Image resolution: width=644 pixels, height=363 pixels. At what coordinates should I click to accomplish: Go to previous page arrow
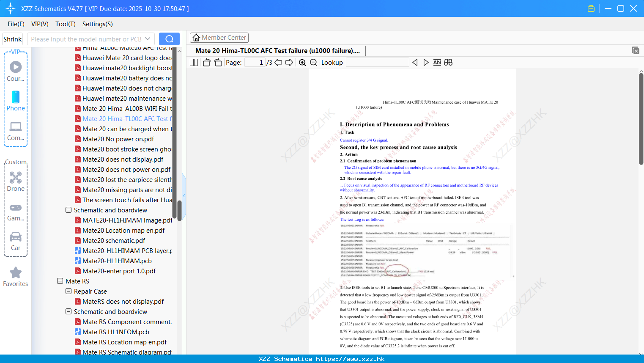click(x=278, y=62)
